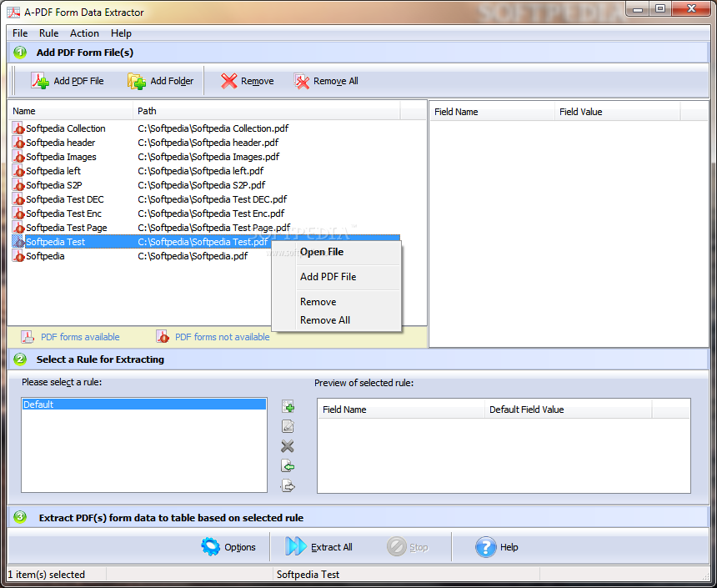Sort by the Name column header
This screenshot has width=717, height=588.
(x=70, y=111)
